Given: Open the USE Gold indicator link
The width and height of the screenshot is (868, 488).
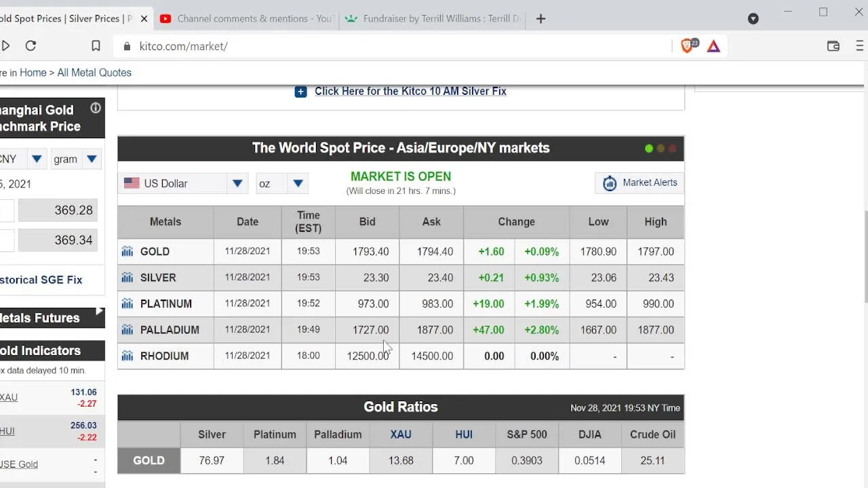Looking at the screenshot, I should pos(19,464).
